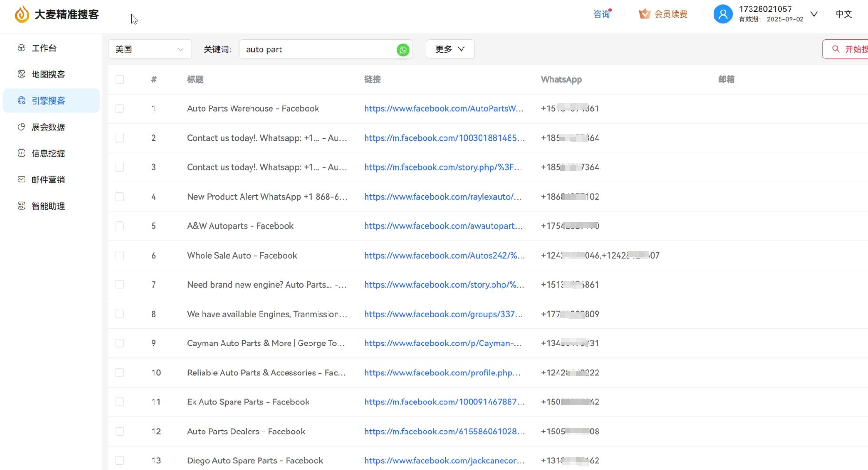Check the box for New Product Alert row
The height and width of the screenshot is (470, 868).
click(119, 197)
